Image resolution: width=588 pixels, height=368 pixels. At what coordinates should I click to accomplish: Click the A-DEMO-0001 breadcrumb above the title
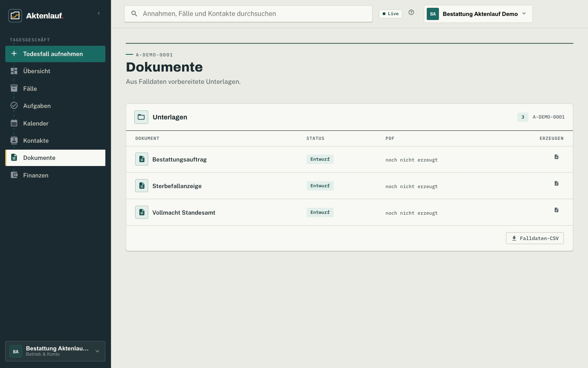[x=154, y=55]
